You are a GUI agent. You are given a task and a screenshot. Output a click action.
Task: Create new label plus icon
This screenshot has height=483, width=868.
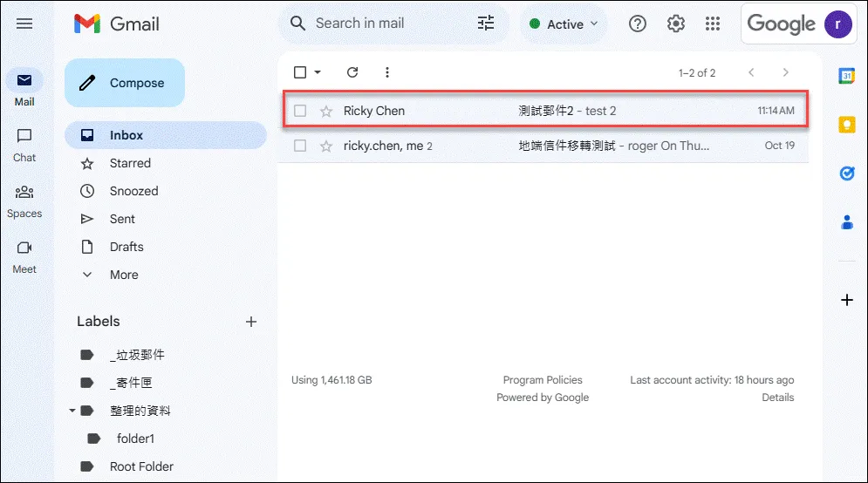[x=250, y=322]
